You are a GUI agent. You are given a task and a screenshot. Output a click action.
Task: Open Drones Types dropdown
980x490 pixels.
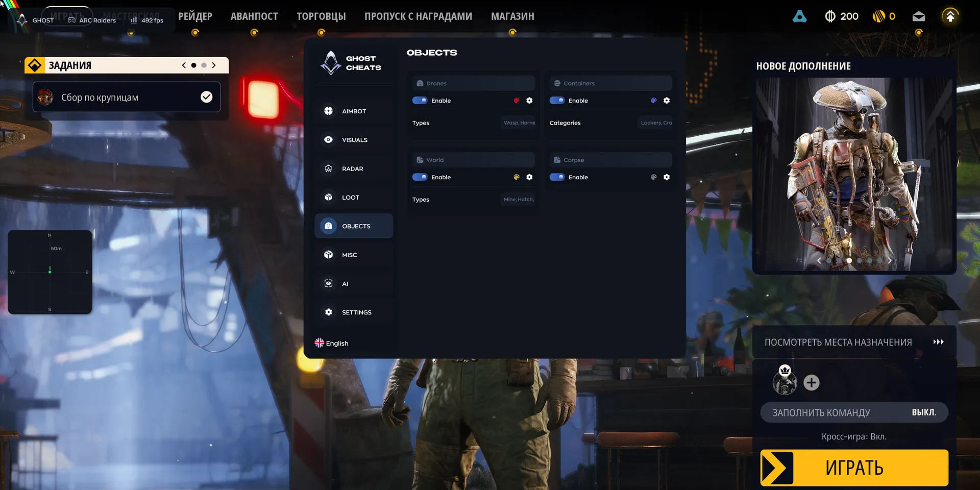(519, 123)
